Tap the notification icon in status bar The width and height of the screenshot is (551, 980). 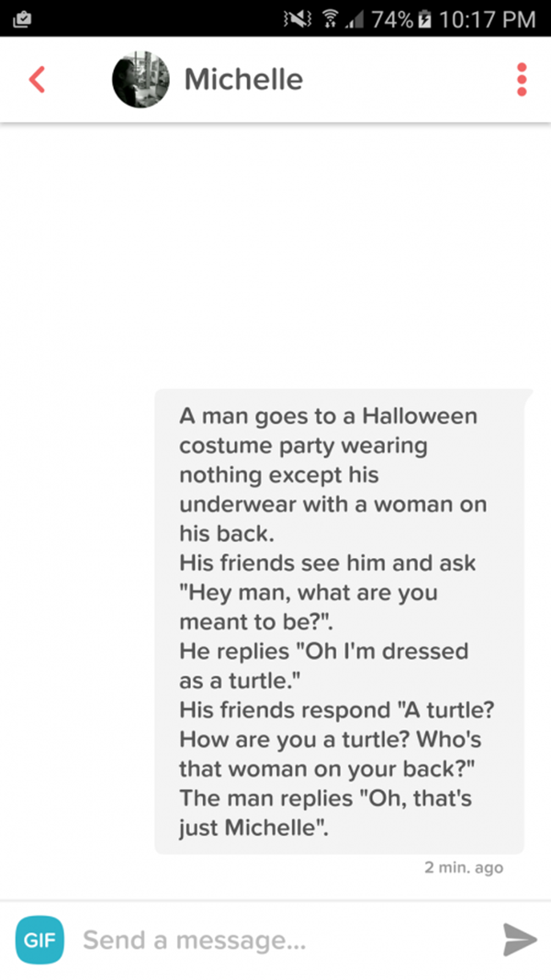coord(22,18)
